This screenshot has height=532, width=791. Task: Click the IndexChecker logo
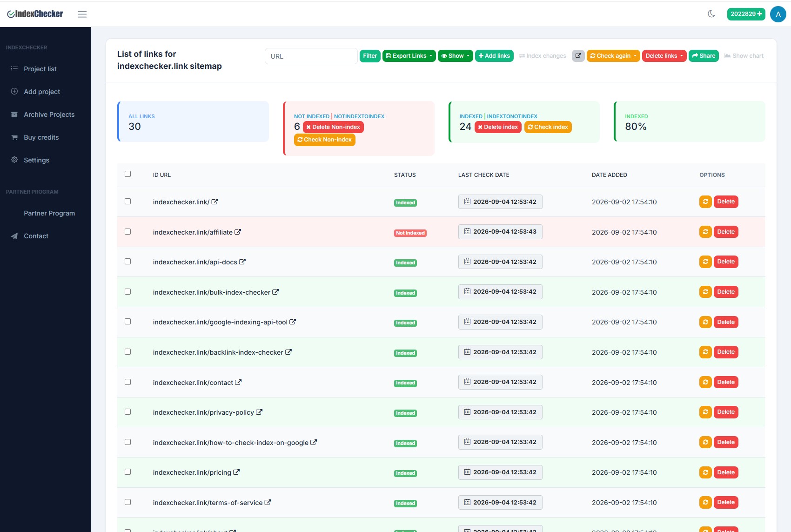[x=35, y=14]
